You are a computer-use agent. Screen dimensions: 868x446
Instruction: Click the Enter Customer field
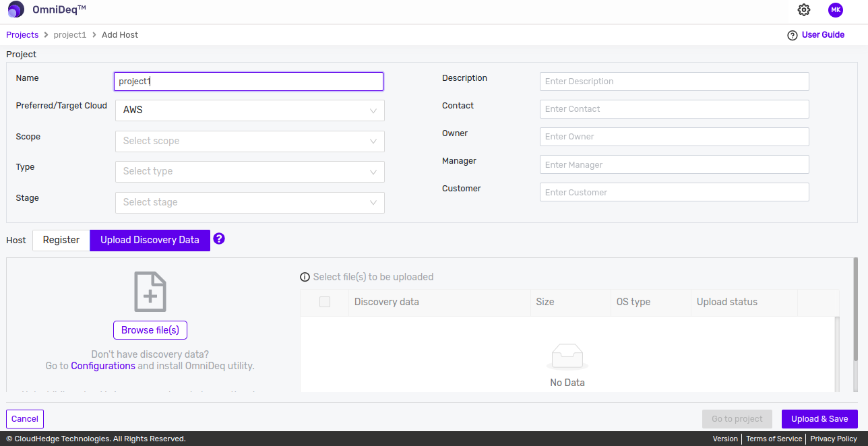coord(674,192)
